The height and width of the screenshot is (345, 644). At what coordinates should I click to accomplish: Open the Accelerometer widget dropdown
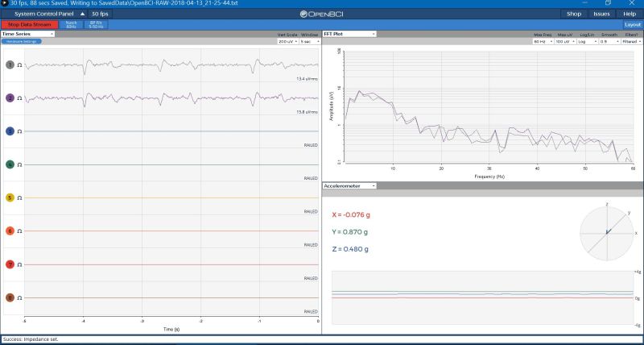pyautogui.click(x=349, y=186)
